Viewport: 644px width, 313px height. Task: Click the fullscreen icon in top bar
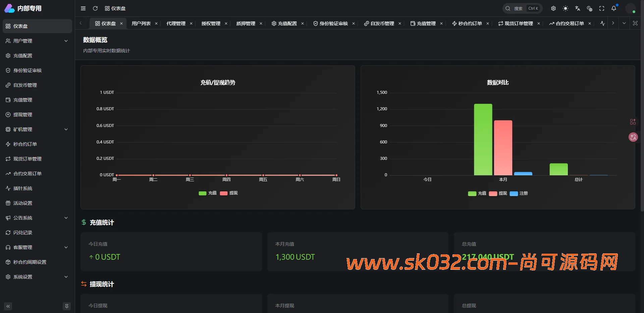(x=601, y=8)
